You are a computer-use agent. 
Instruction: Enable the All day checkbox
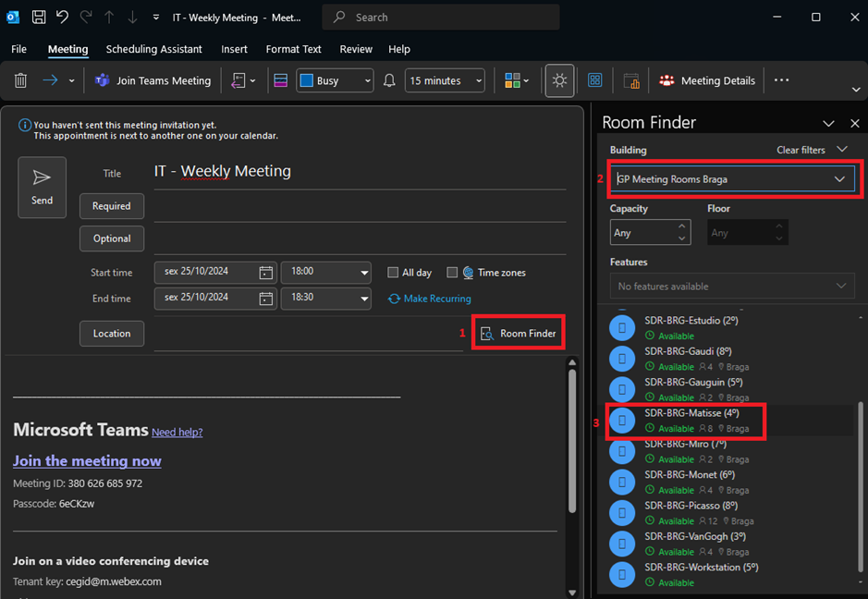[x=393, y=273]
